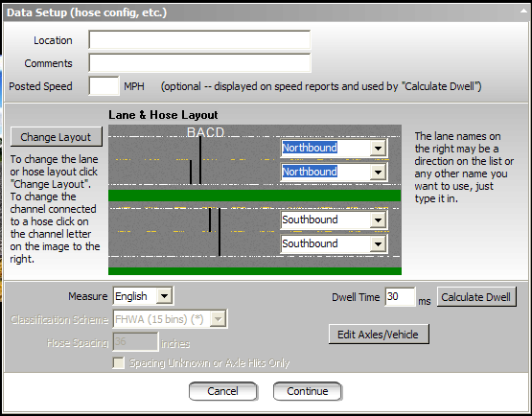The image size is (532, 416).
Task: Click the Cancel button
Action: 223,391
